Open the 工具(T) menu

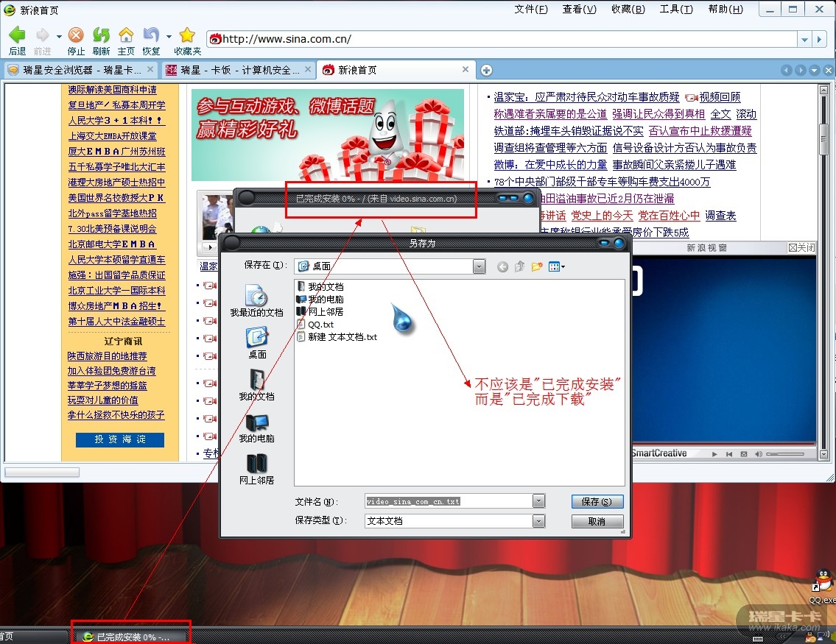(x=677, y=10)
